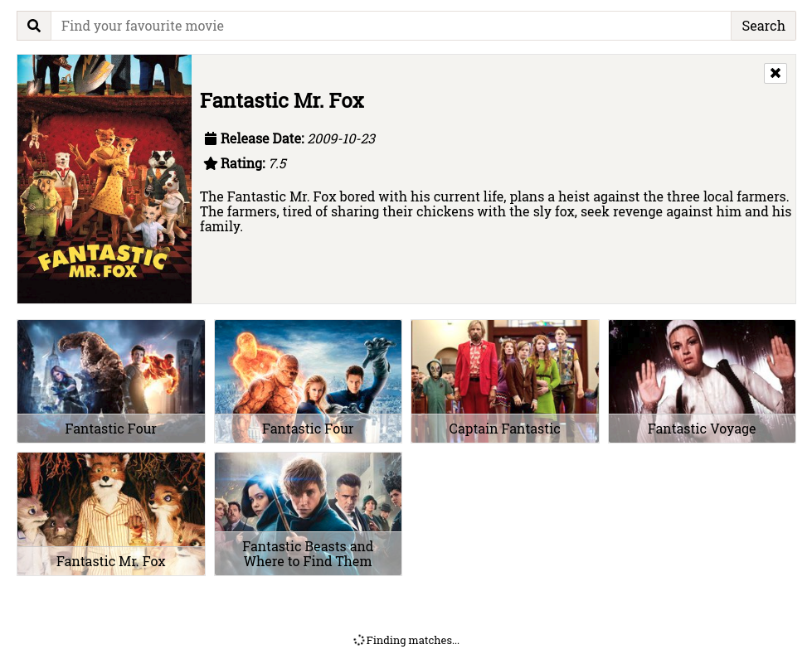The image size is (812, 659).
Task: Click the rating value 7.5
Action: coord(278,163)
